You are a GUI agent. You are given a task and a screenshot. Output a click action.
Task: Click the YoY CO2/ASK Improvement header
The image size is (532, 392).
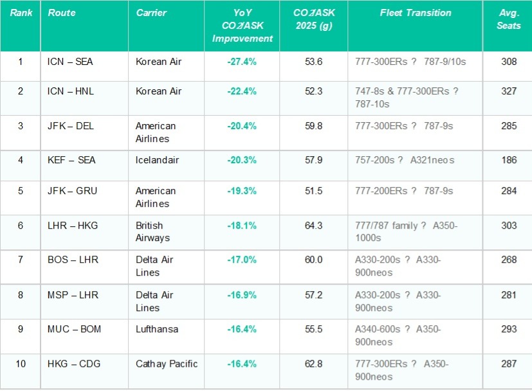[243, 26]
